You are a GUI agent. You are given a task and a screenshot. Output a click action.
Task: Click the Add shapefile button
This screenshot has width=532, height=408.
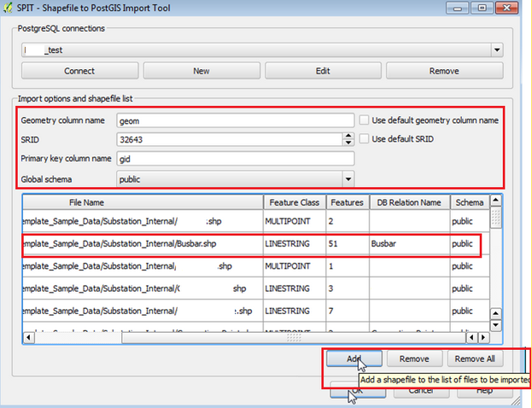(354, 358)
